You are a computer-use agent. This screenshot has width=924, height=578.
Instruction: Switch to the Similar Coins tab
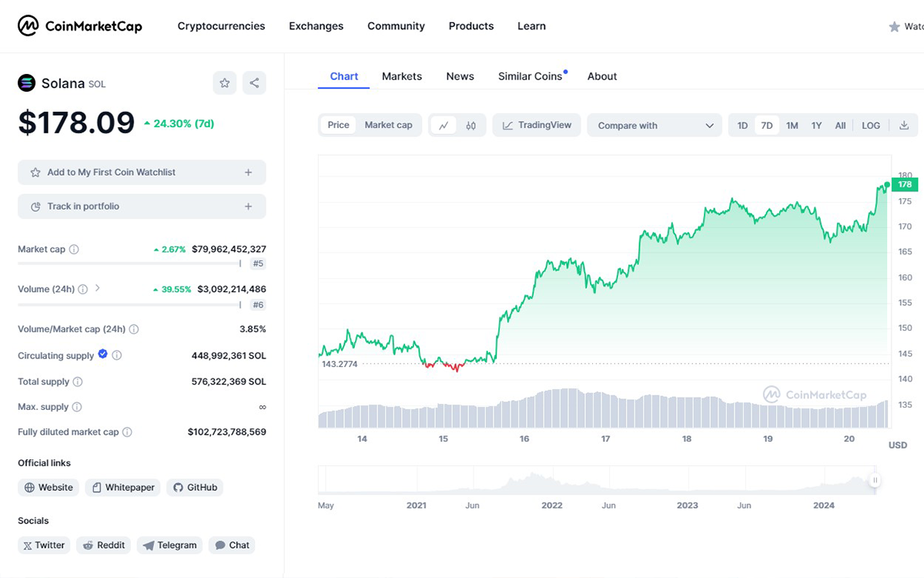click(x=531, y=76)
